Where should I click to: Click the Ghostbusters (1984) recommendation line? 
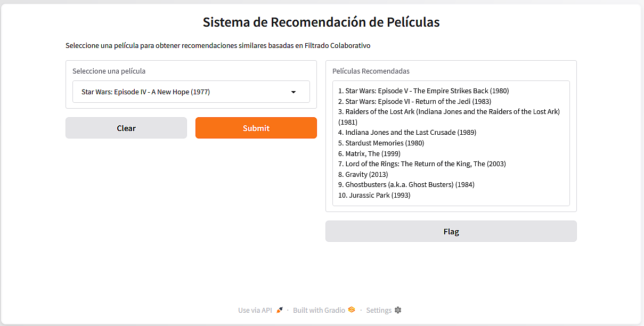[406, 185]
